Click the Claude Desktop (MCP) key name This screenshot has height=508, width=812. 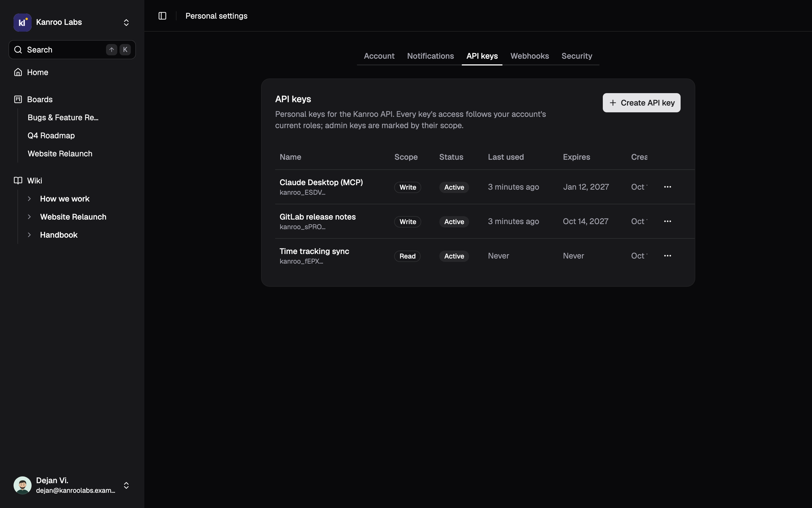[321, 182]
